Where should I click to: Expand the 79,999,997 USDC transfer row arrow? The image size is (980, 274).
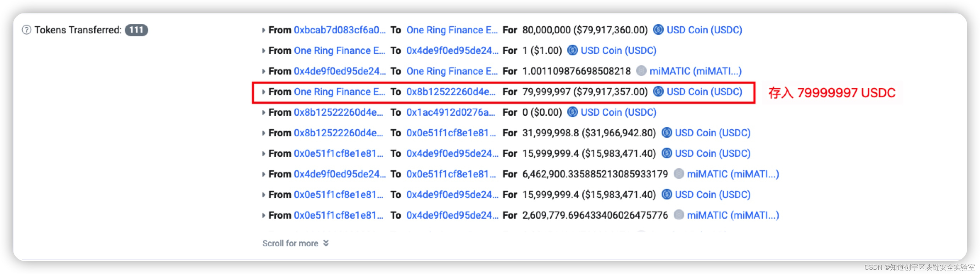point(263,92)
